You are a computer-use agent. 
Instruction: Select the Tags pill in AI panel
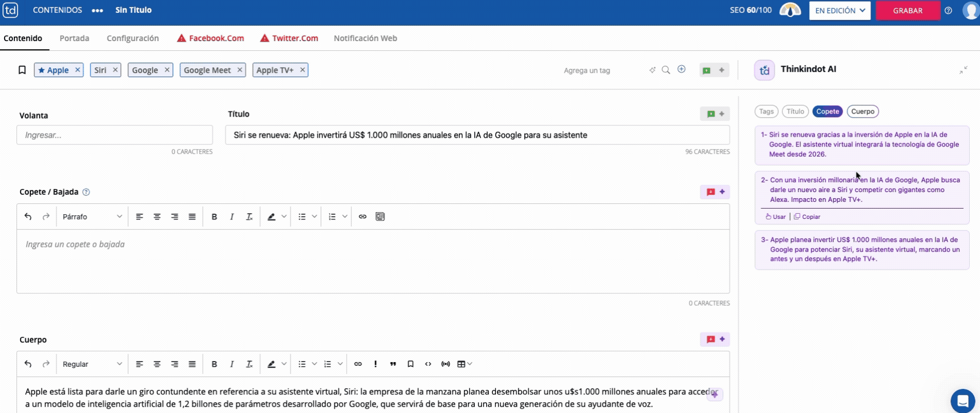(766, 111)
